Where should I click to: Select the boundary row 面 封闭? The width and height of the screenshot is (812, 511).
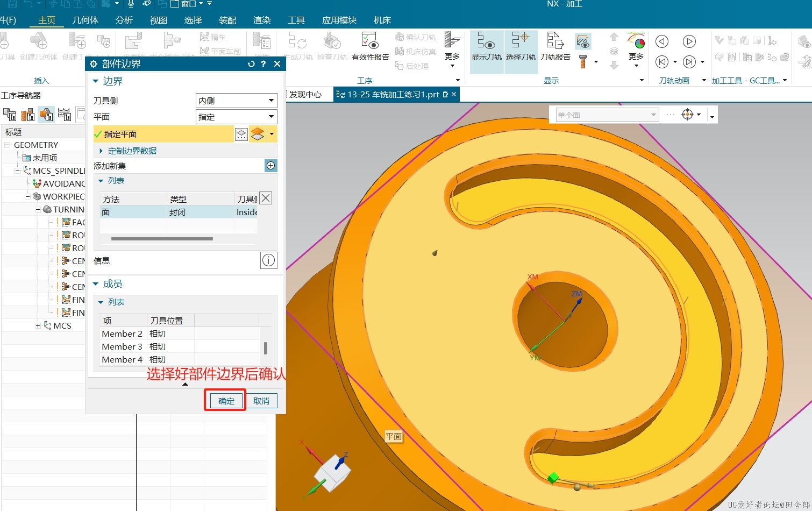click(179, 212)
